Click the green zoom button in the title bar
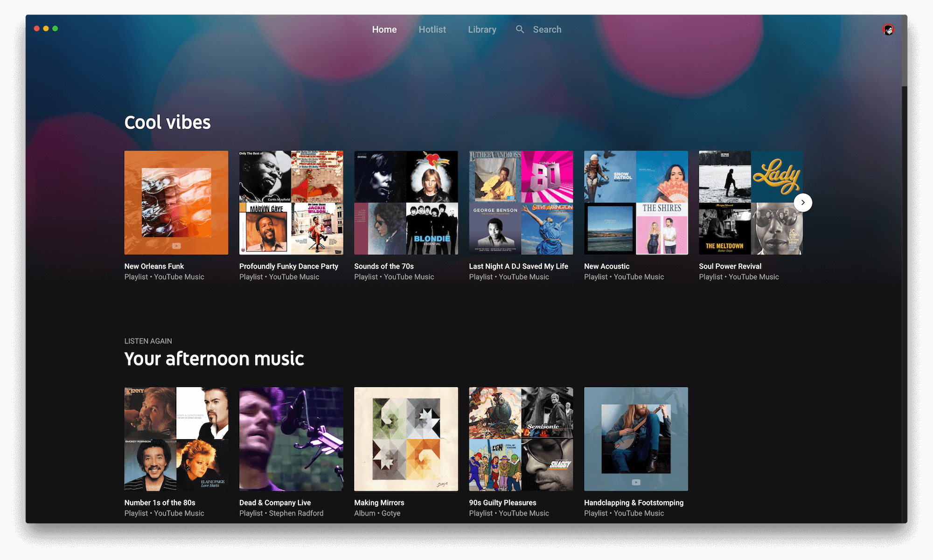 tap(55, 28)
